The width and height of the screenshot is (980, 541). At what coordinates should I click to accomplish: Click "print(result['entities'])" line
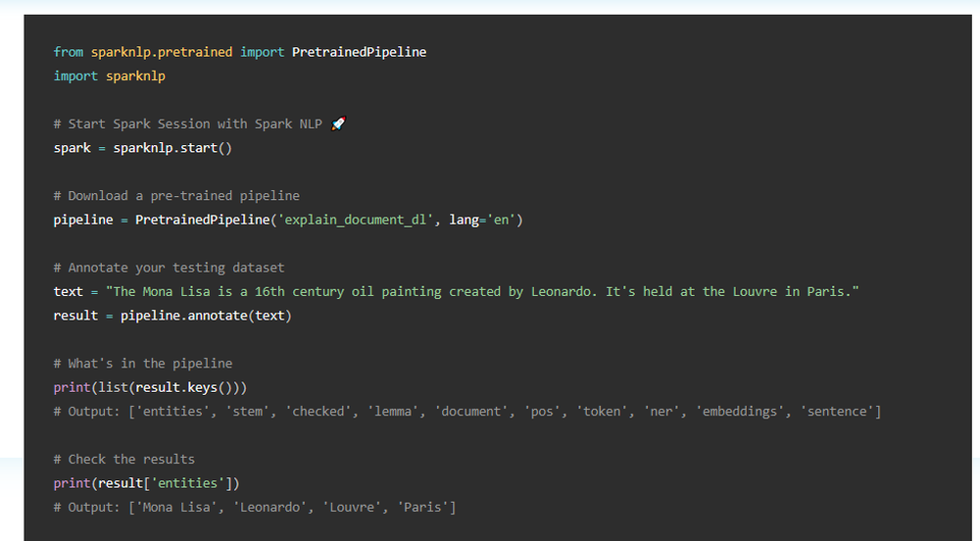(x=147, y=483)
